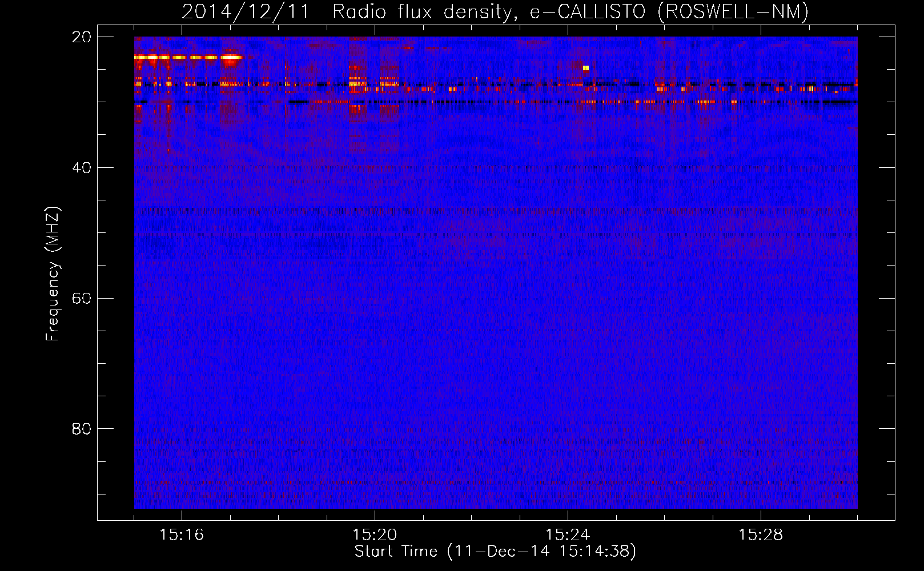Screen dimensions: 924x571
Task: Click the 15:24 time tick label
Action: click(x=568, y=534)
